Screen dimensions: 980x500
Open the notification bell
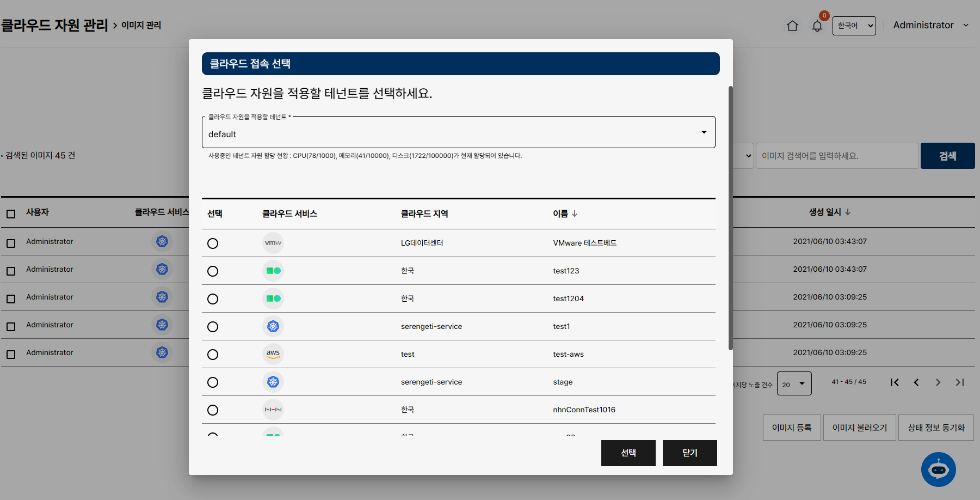click(817, 26)
